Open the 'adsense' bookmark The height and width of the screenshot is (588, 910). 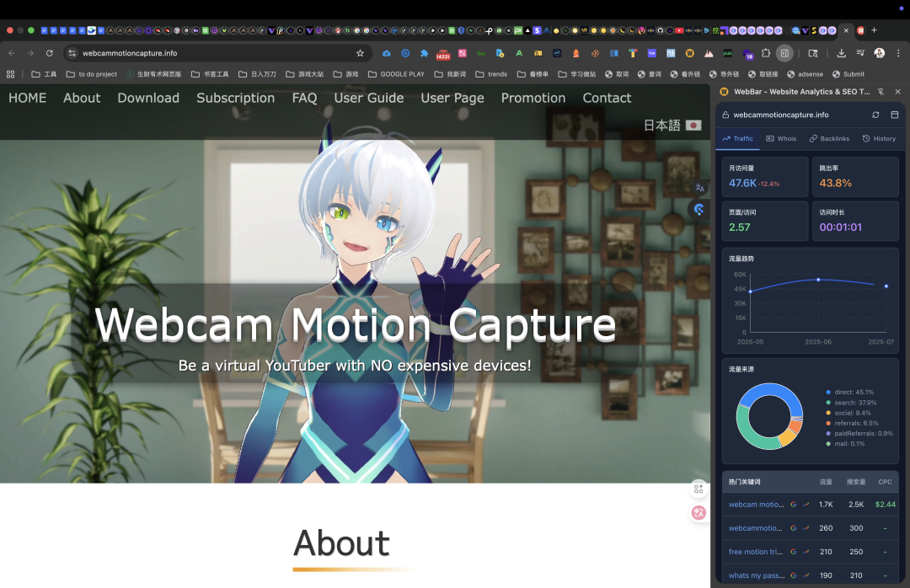(805, 74)
